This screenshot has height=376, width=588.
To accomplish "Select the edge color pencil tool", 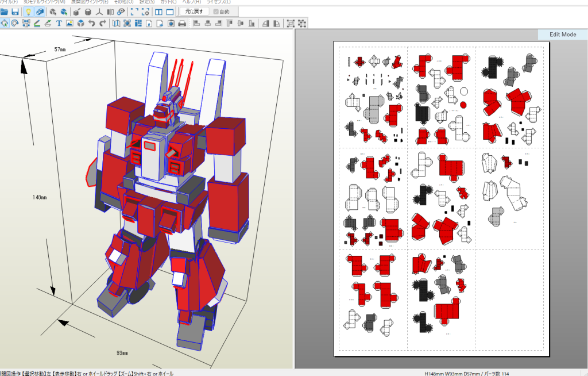I will coord(37,24).
